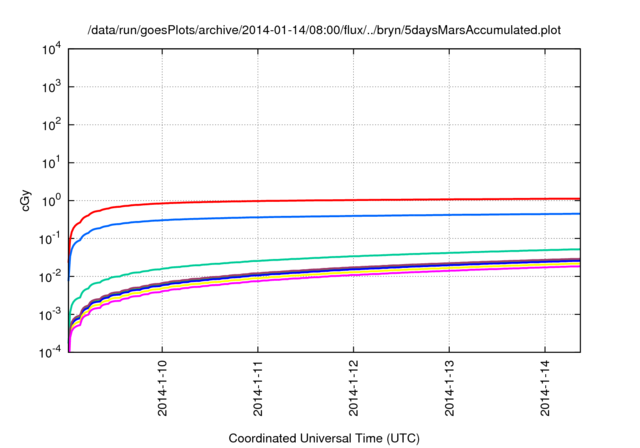Click the 10^1 y-axis tick label
Image resolution: width=640 pixels, height=448 pixels.
[x=51, y=163]
